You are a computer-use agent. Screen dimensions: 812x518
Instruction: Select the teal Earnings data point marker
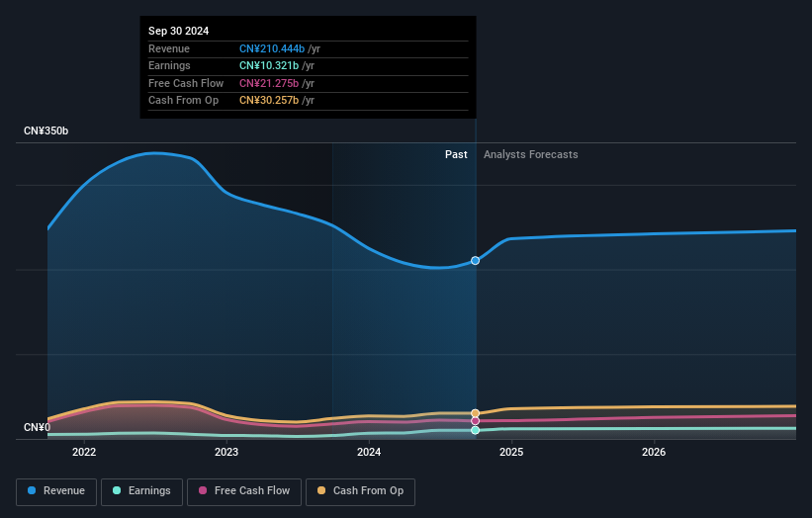tap(475, 430)
